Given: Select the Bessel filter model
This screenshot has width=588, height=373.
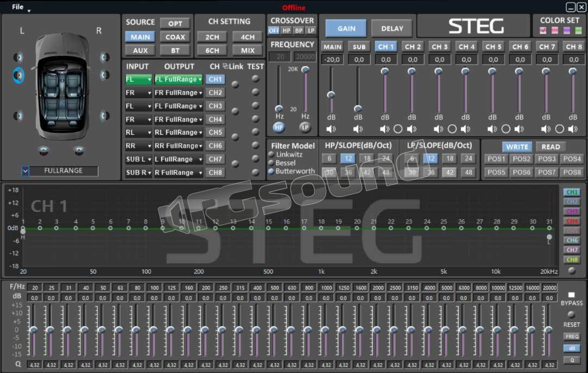Looking at the screenshot, I should click(272, 163).
